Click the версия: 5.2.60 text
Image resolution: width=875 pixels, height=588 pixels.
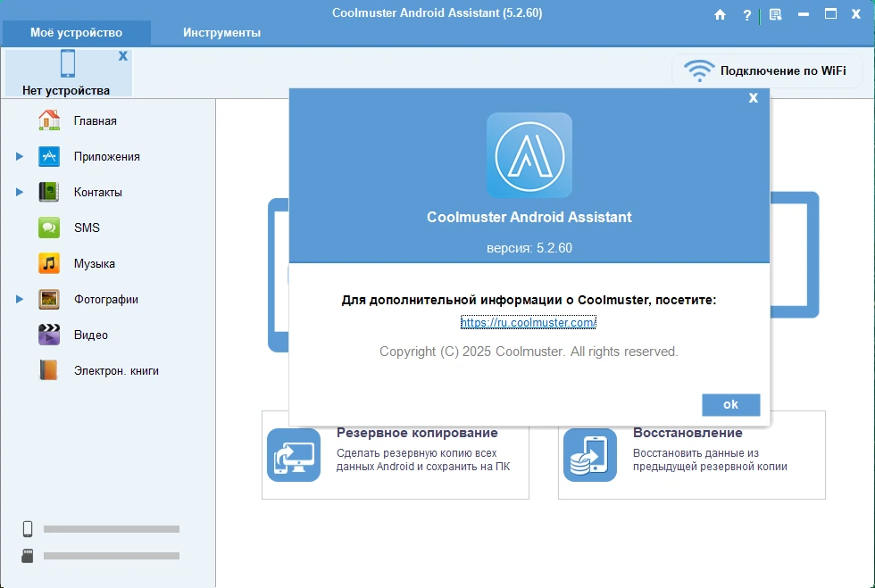pyautogui.click(x=529, y=248)
